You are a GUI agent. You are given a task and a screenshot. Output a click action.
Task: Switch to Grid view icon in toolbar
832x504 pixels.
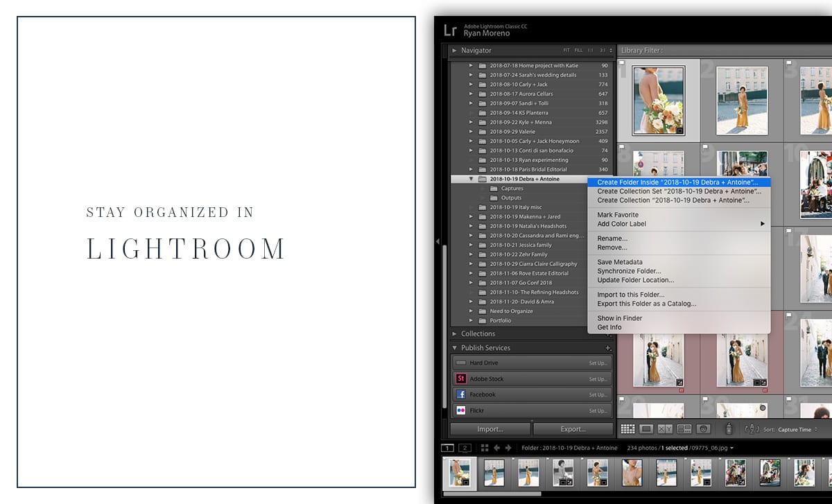coord(627,429)
